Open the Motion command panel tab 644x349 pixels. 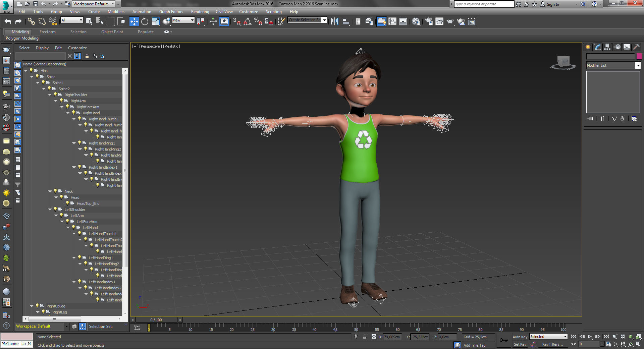pyautogui.click(x=618, y=47)
